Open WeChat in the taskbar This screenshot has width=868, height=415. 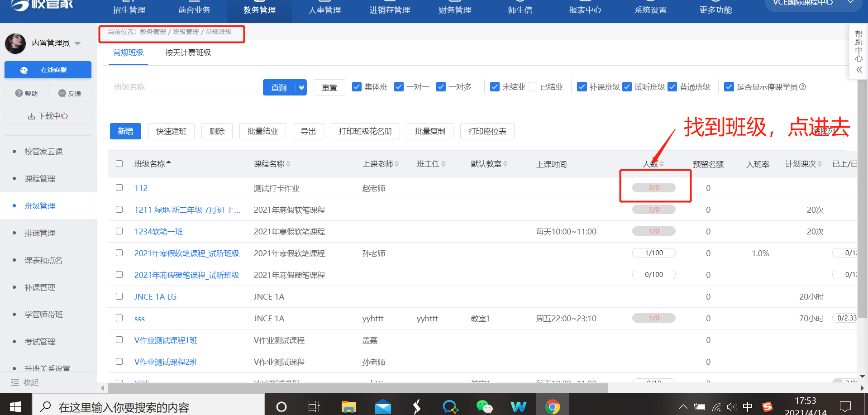pyautogui.click(x=484, y=406)
